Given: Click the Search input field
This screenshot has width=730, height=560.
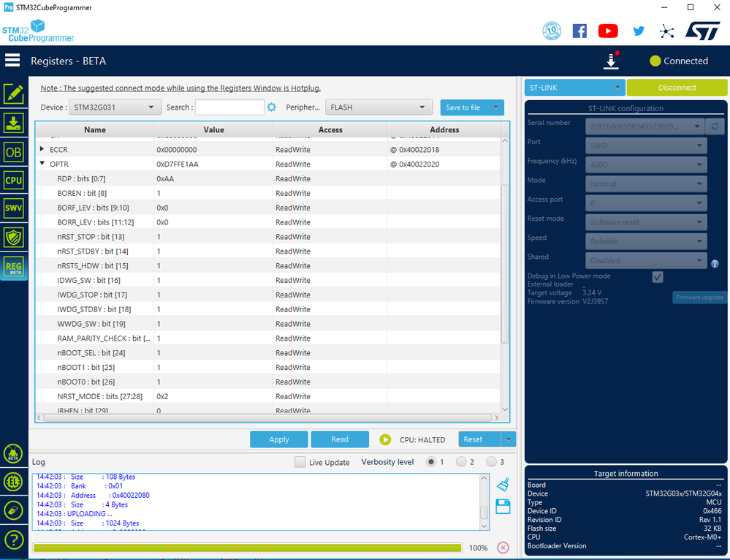Looking at the screenshot, I should coord(229,107).
